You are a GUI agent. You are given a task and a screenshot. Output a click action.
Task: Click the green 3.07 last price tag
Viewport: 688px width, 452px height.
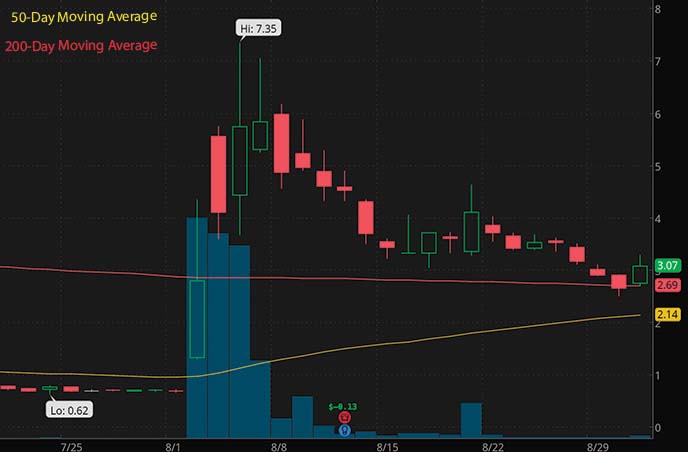click(x=667, y=265)
